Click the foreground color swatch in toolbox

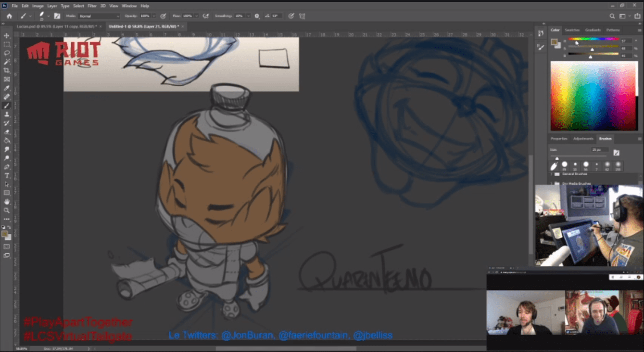coord(5,234)
